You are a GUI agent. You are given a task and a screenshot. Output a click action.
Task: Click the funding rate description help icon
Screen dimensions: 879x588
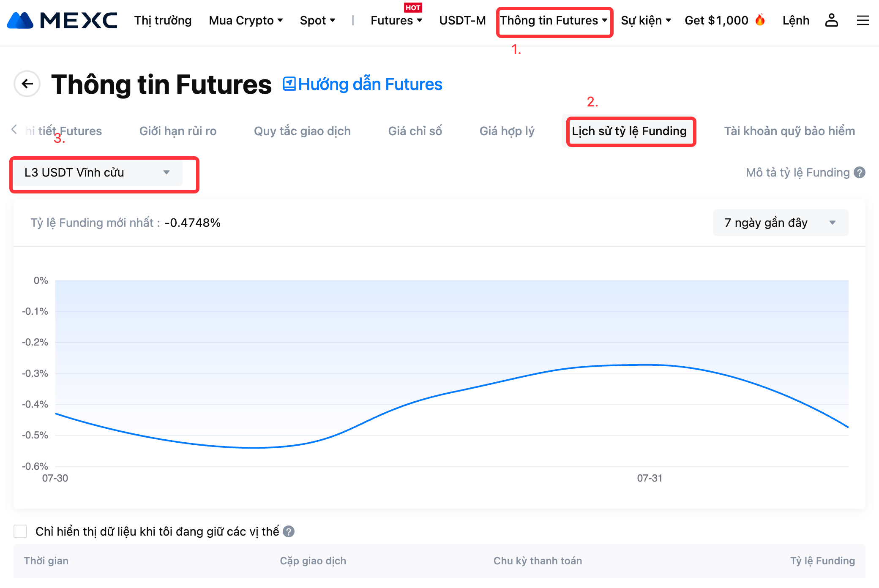click(x=860, y=172)
